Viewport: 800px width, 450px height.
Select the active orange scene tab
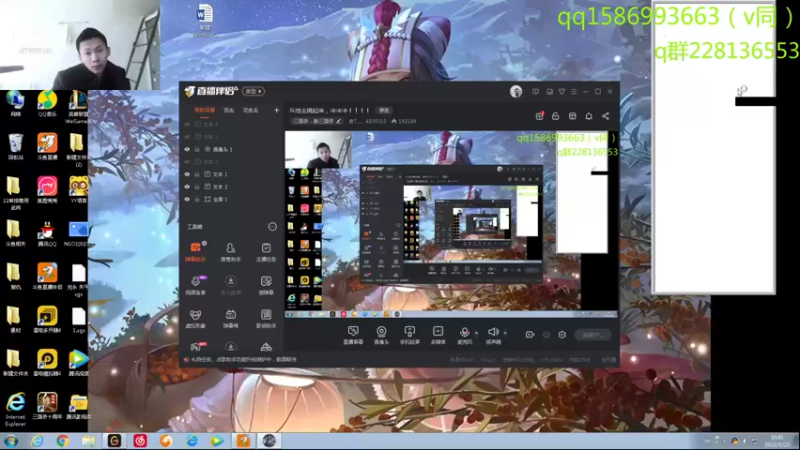click(205, 111)
